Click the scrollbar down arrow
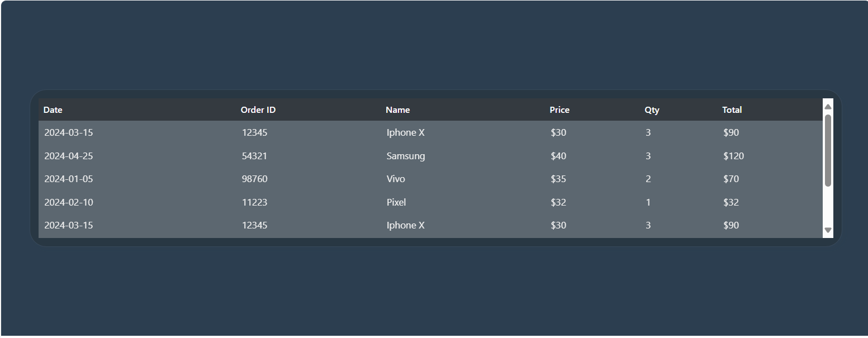 coord(828,230)
